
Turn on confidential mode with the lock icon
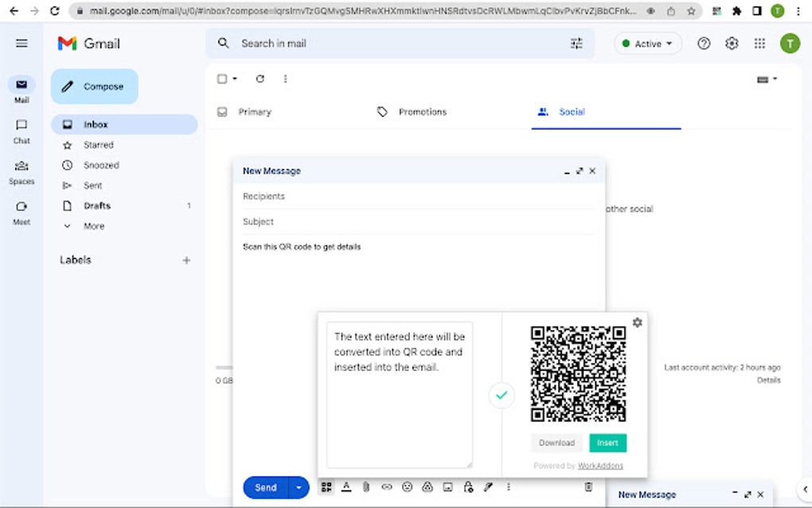pyautogui.click(x=467, y=487)
